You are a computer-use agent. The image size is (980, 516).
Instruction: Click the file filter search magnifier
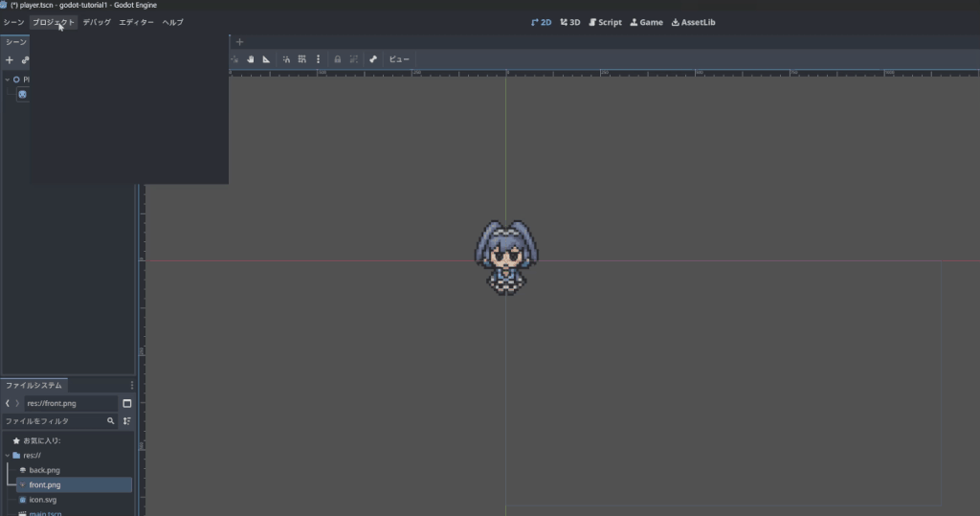[x=111, y=421]
